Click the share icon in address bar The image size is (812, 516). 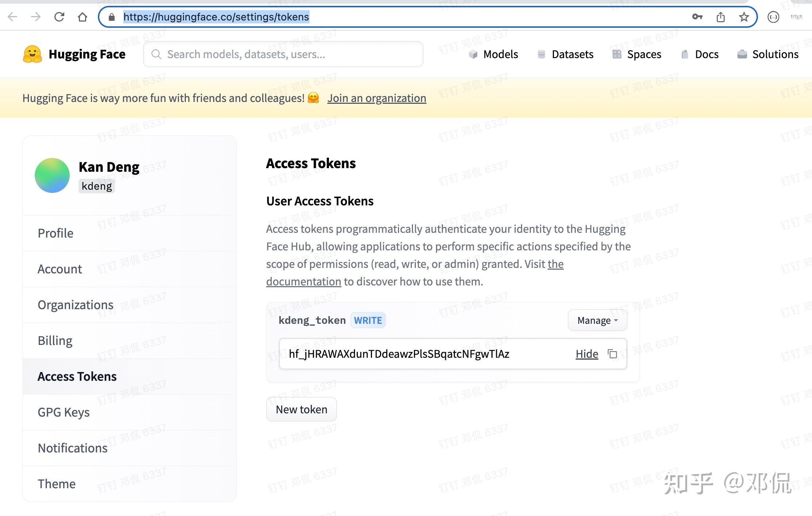[x=720, y=17]
